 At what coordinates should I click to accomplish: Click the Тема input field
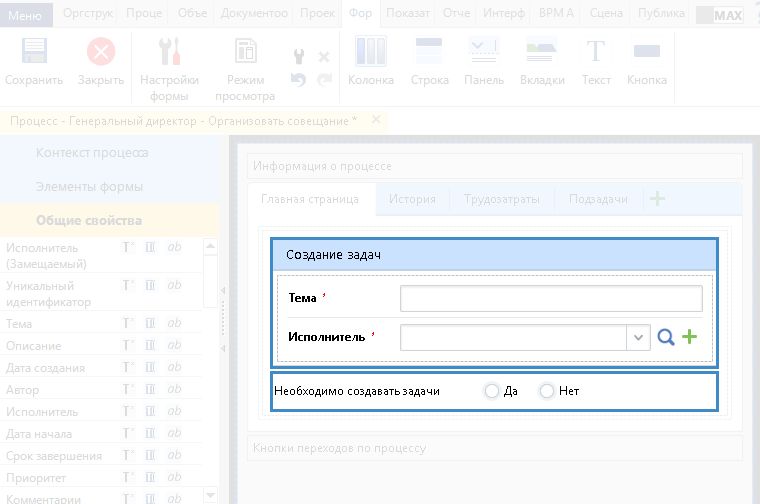pos(551,299)
